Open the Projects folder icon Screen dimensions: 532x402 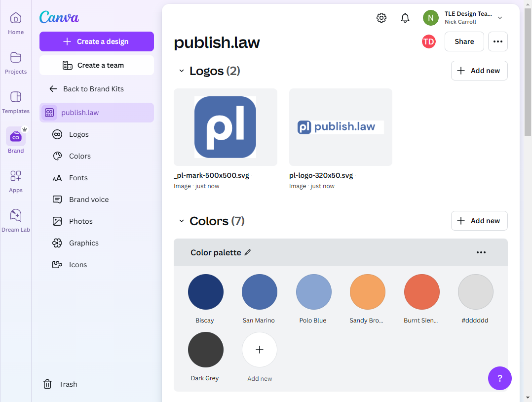(16, 57)
